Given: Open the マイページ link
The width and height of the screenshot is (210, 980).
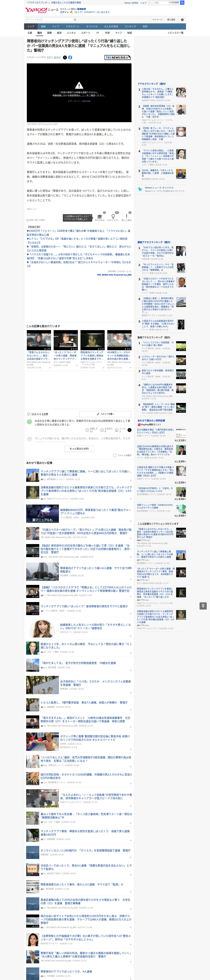Looking at the screenshot, I should pos(157,20).
